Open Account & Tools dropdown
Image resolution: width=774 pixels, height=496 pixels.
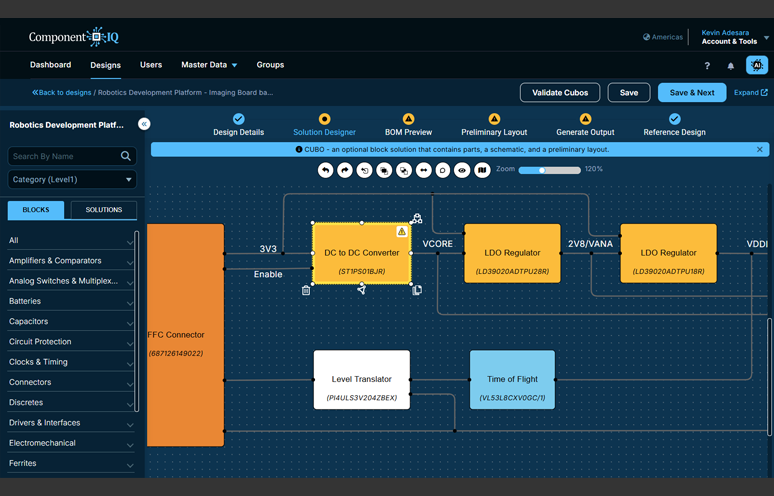pyautogui.click(x=734, y=37)
